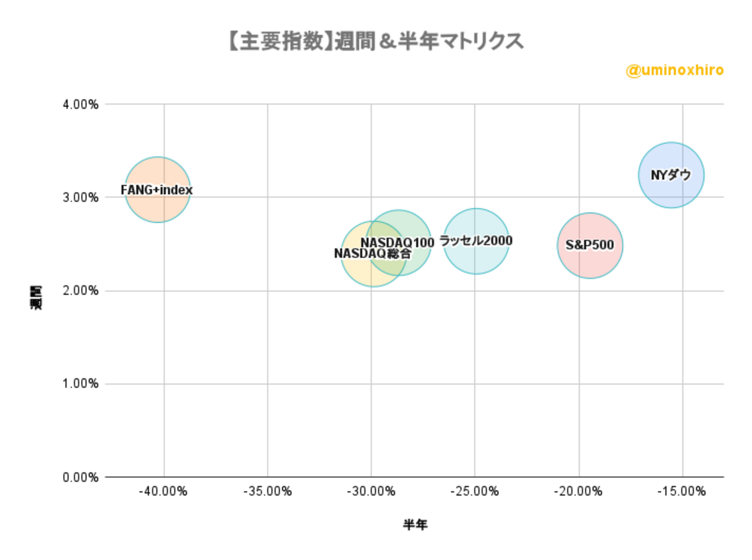Click the 2.00% y-axis label
This screenshot has height=560, width=752.
(80, 291)
